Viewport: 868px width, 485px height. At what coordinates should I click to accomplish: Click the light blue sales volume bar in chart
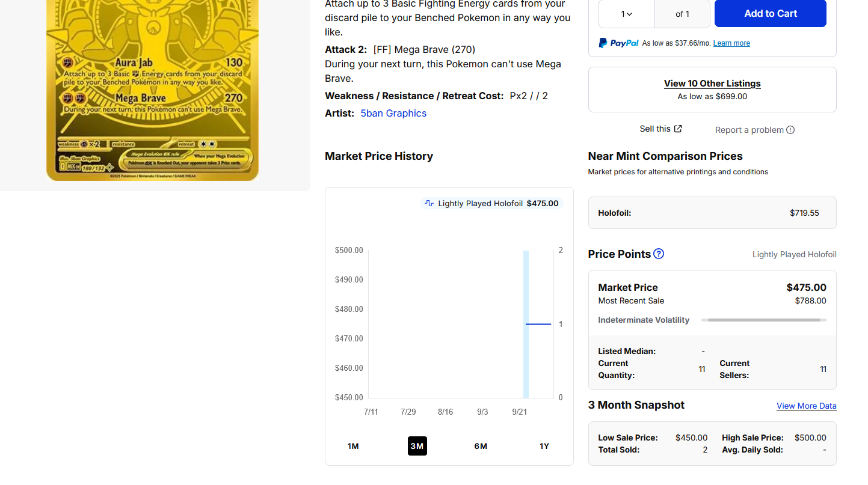526,324
